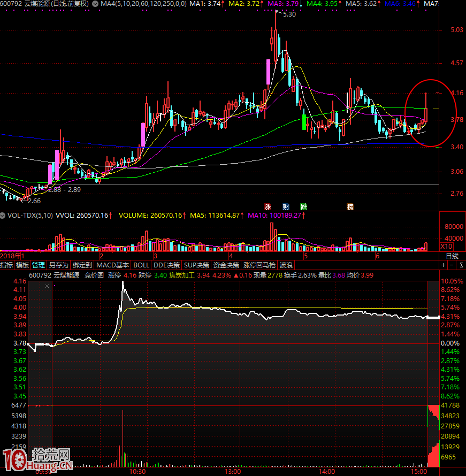
Task: Click the 10.05% percent axis label
Action: [x=452, y=281]
